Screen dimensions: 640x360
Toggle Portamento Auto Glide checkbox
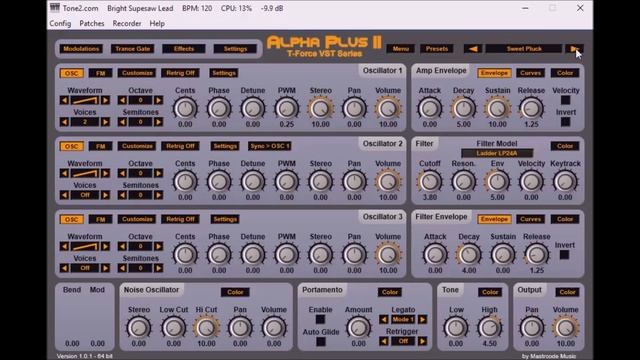pyautogui.click(x=321, y=342)
